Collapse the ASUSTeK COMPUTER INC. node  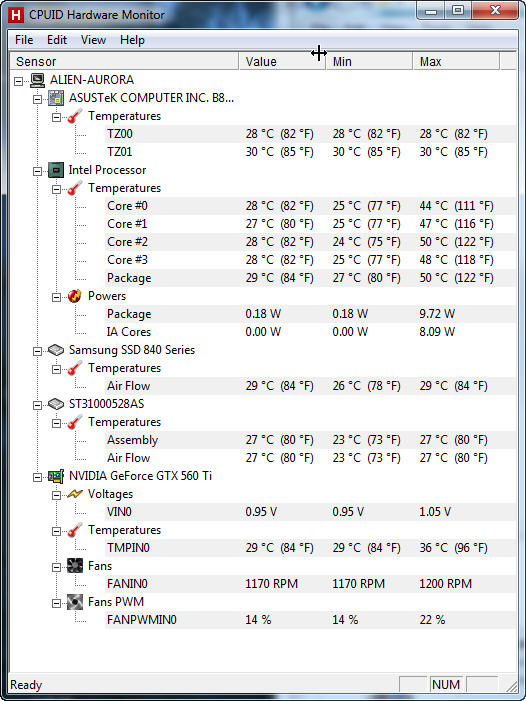[38, 99]
